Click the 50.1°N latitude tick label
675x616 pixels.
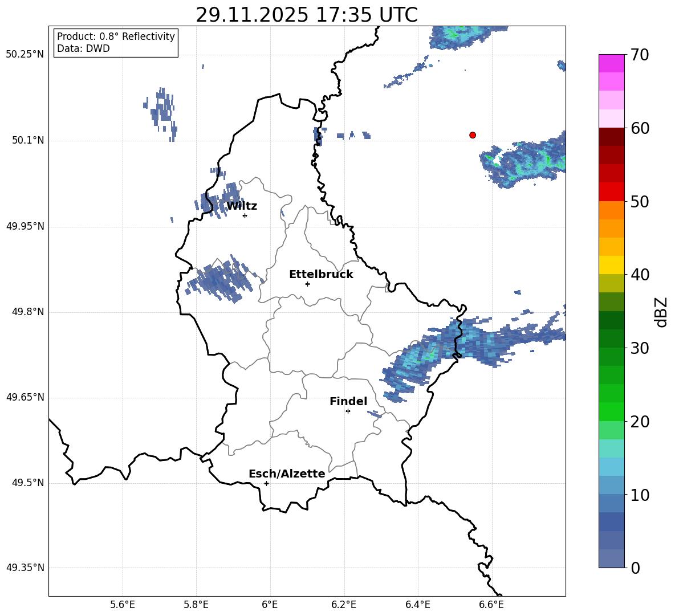28,141
